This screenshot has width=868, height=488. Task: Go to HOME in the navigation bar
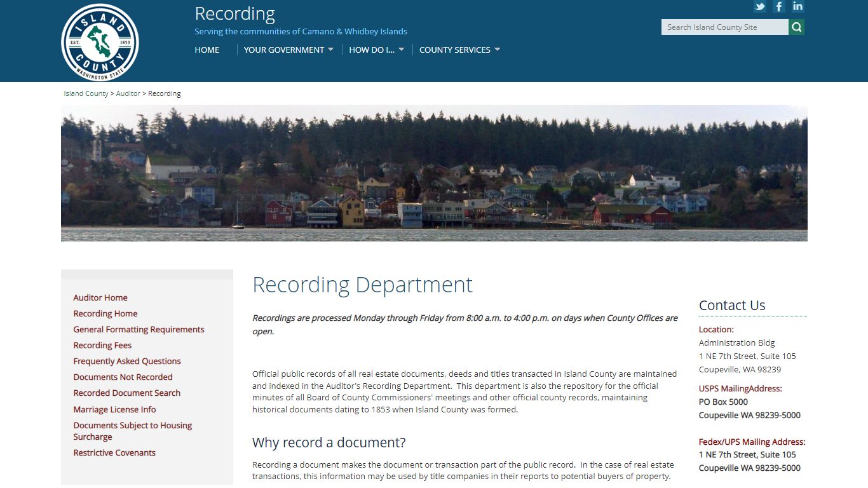207,50
